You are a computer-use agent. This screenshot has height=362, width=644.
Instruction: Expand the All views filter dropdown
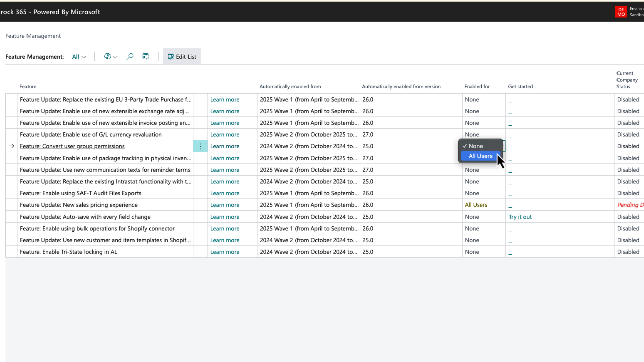coord(79,57)
